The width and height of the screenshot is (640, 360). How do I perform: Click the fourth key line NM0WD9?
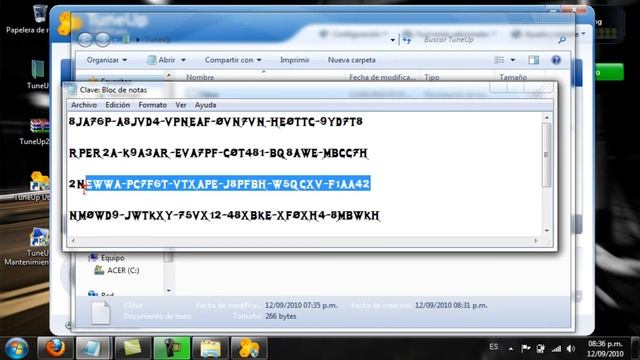click(224, 215)
